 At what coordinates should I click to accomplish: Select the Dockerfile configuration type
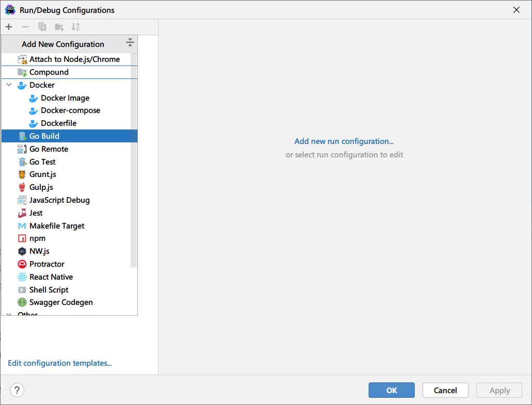(58, 123)
